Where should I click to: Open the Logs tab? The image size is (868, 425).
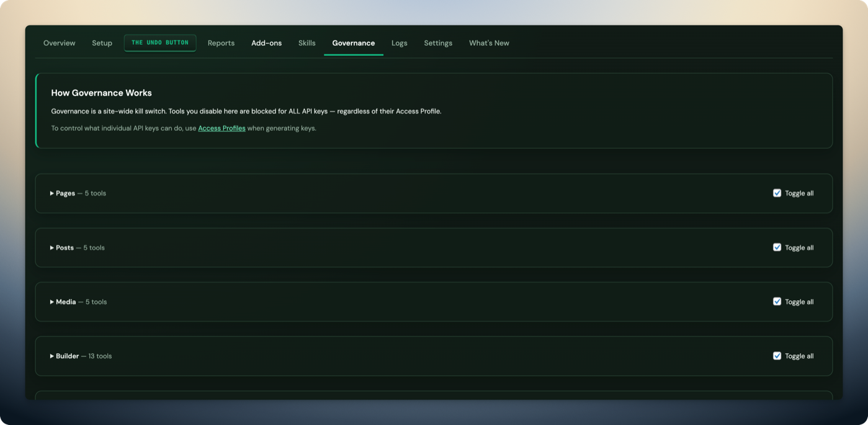tap(399, 43)
